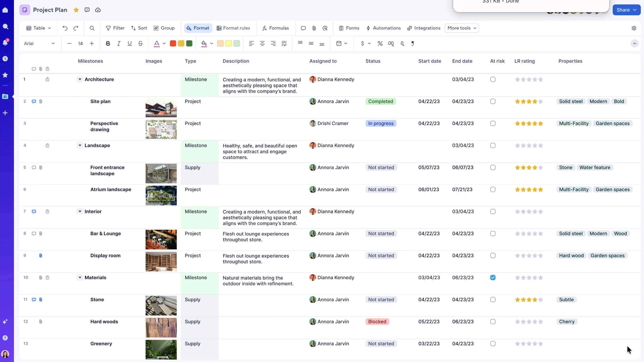
Task: Open the Automations menu
Action: point(383,28)
